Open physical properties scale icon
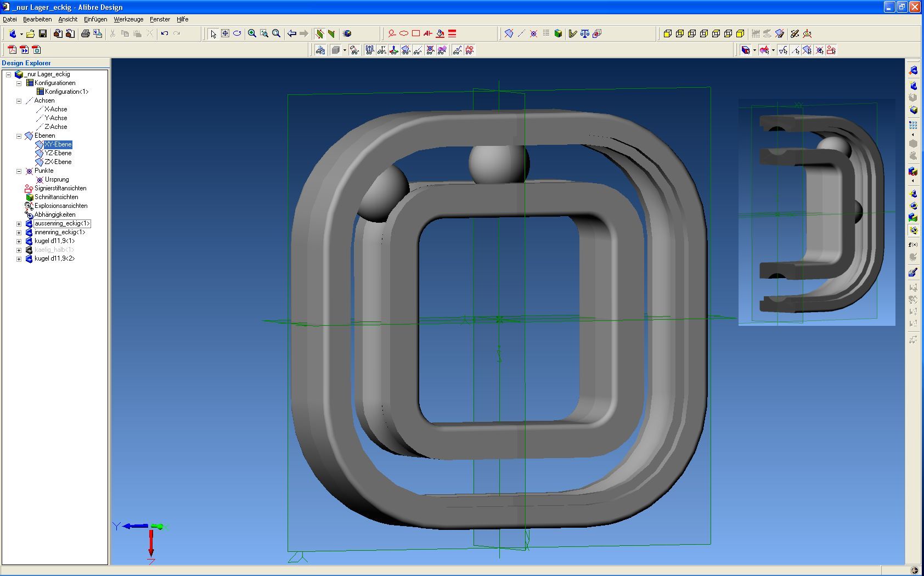 tap(585, 34)
